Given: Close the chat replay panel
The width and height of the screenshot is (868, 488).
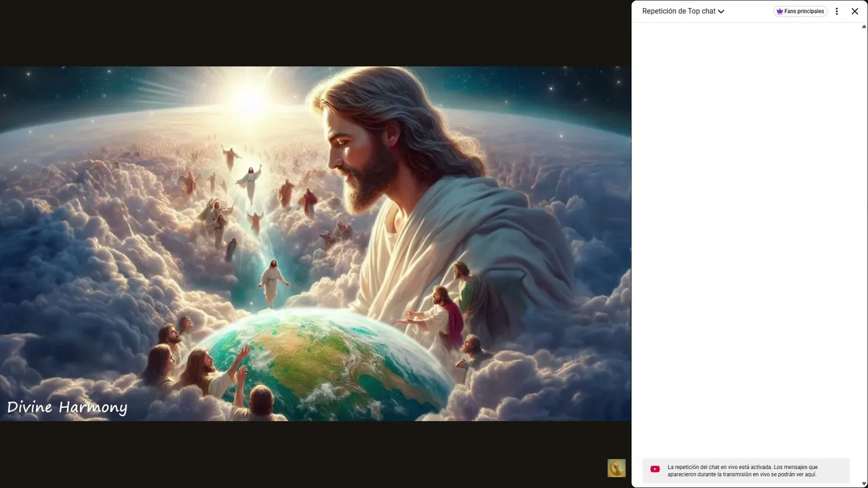Looking at the screenshot, I should click(x=854, y=12).
